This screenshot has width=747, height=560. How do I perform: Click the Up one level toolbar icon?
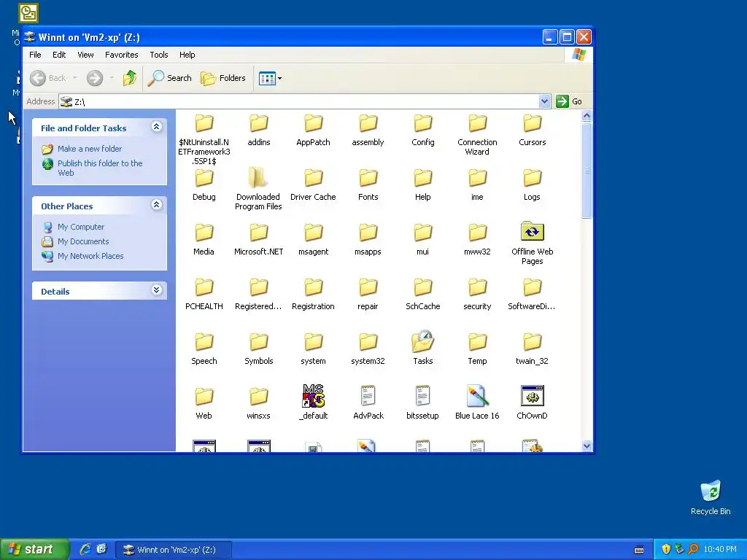[130, 77]
